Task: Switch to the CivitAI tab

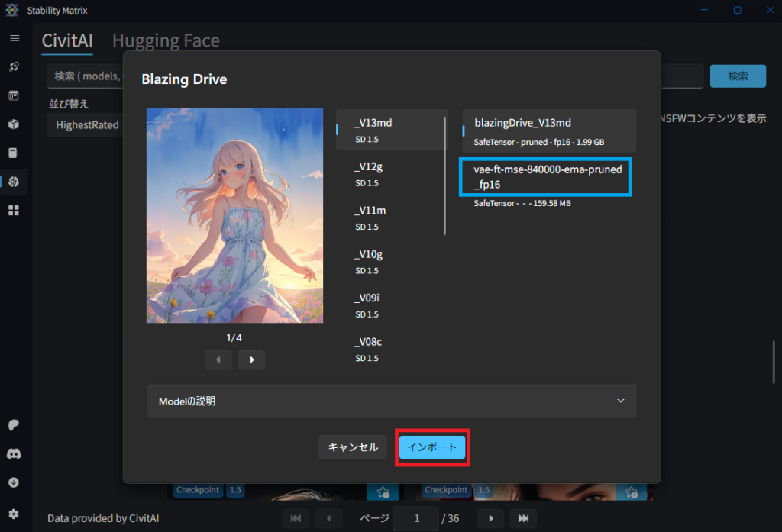Action: click(67, 40)
